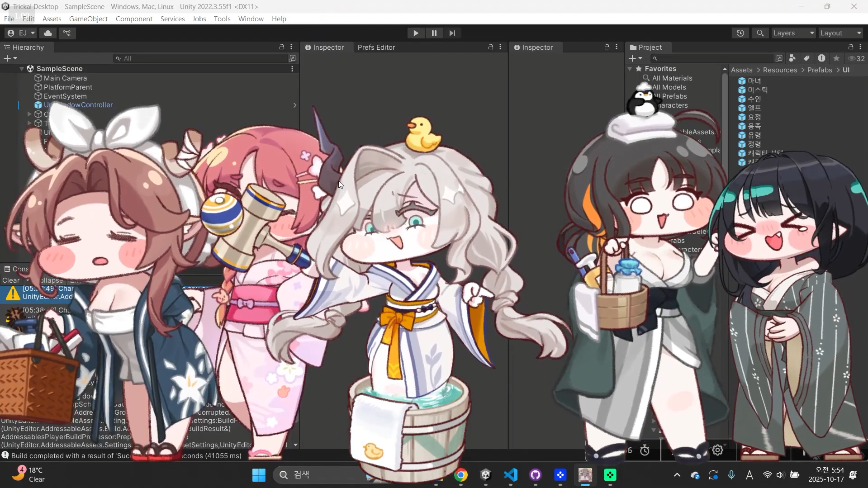Collapse the SampleScene tree in Hierarchy
The height and width of the screenshot is (488, 868).
[x=21, y=69]
